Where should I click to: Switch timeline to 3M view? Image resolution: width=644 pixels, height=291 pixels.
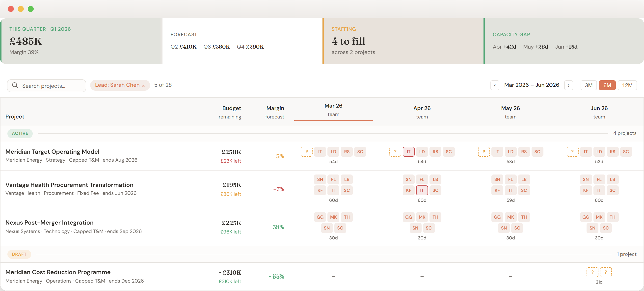(588, 85)
